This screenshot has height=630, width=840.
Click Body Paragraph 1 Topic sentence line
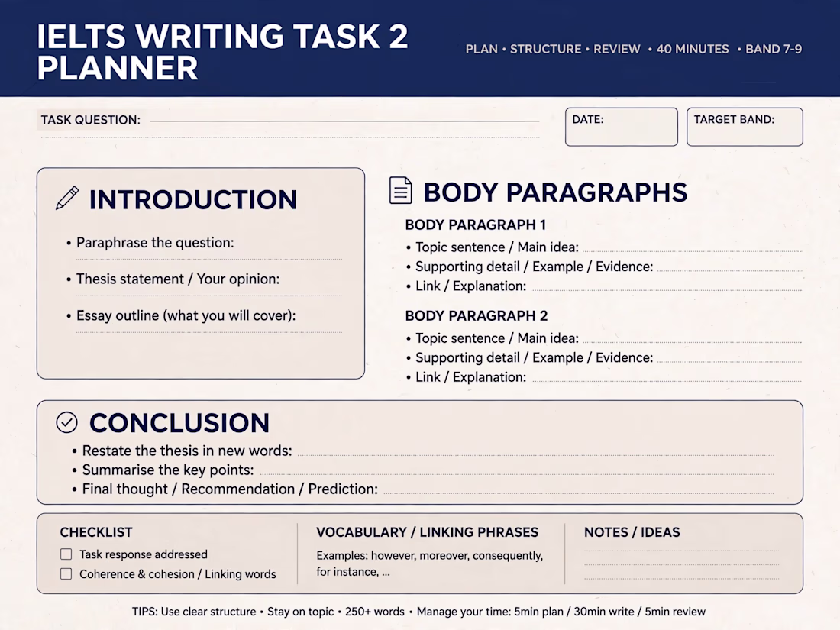tap(692, 250)
